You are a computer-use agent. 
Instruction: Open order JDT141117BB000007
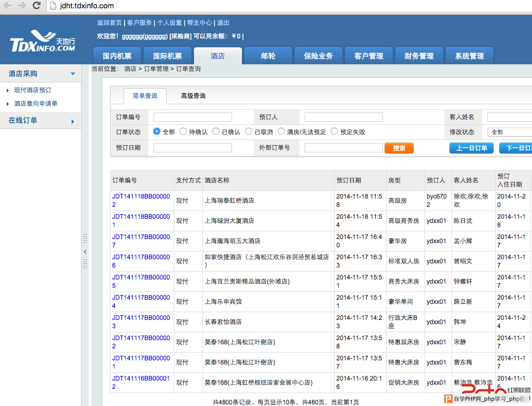141,241
